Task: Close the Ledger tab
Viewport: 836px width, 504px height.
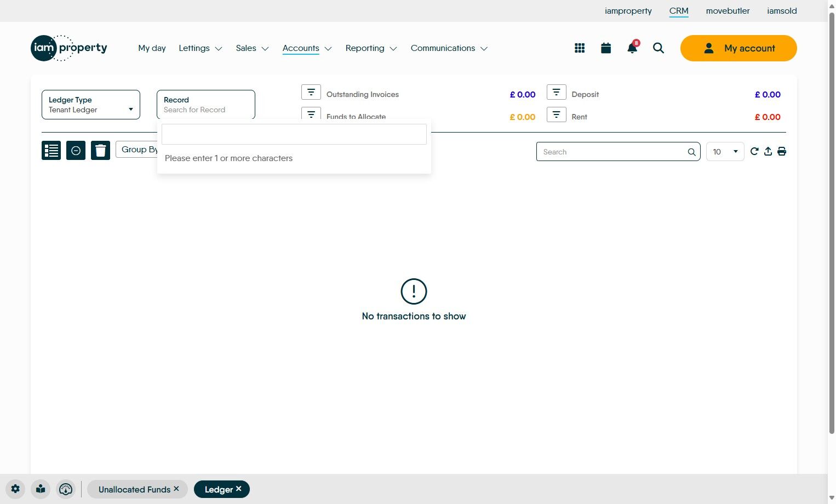Action: (238, 489)
